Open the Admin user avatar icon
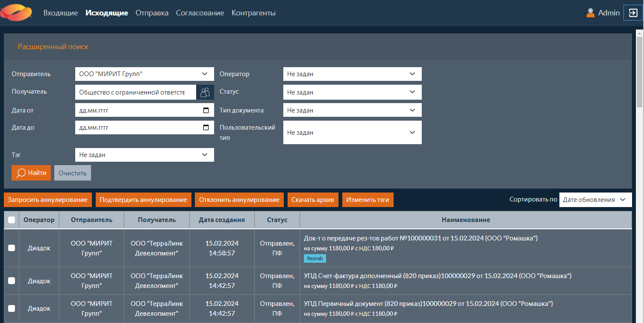The width and height of the screenshot is (644, 323). [590, 13]
